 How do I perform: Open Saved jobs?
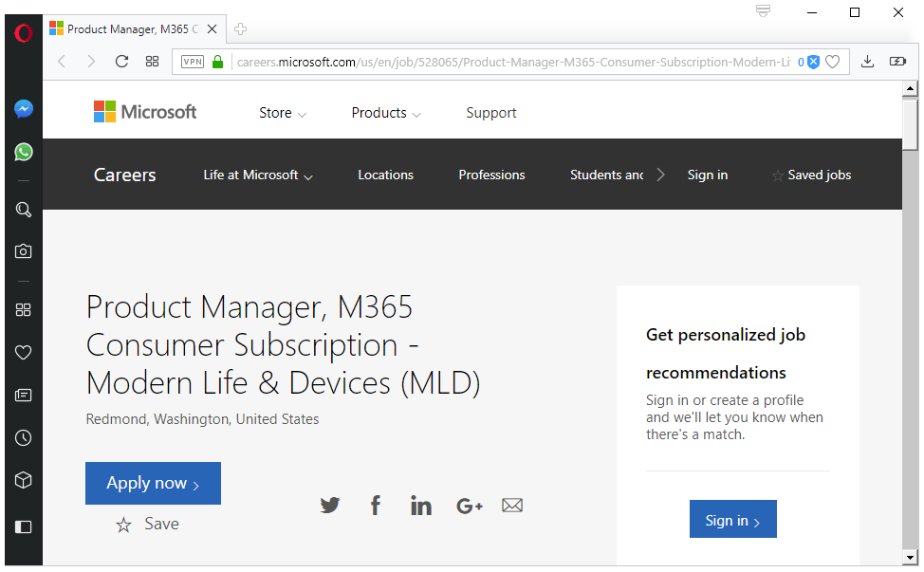click(x=811, y=175)
